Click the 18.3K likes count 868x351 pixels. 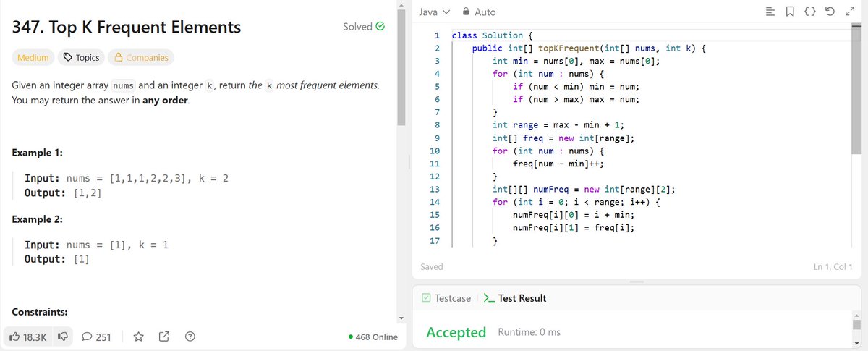coord(35,337)
